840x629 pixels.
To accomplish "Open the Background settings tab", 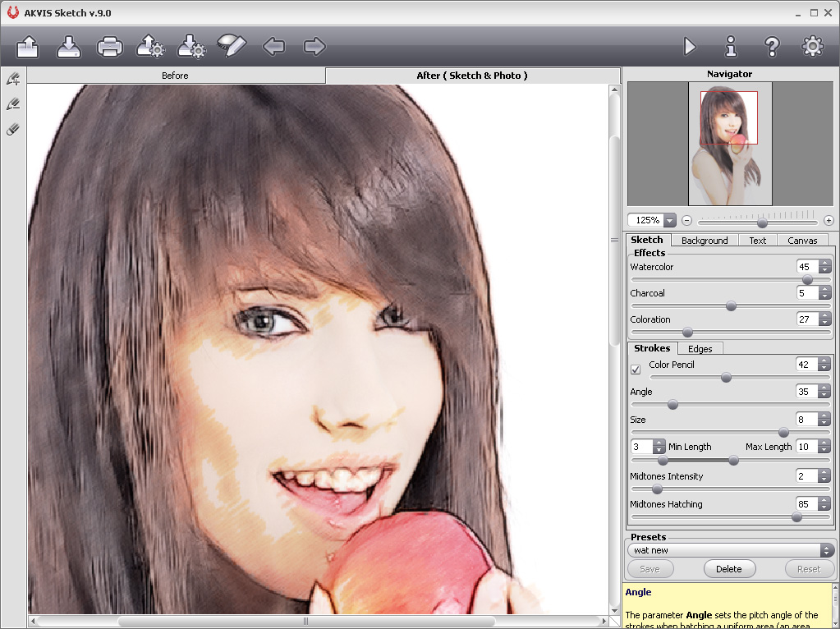I will [705, 240].
